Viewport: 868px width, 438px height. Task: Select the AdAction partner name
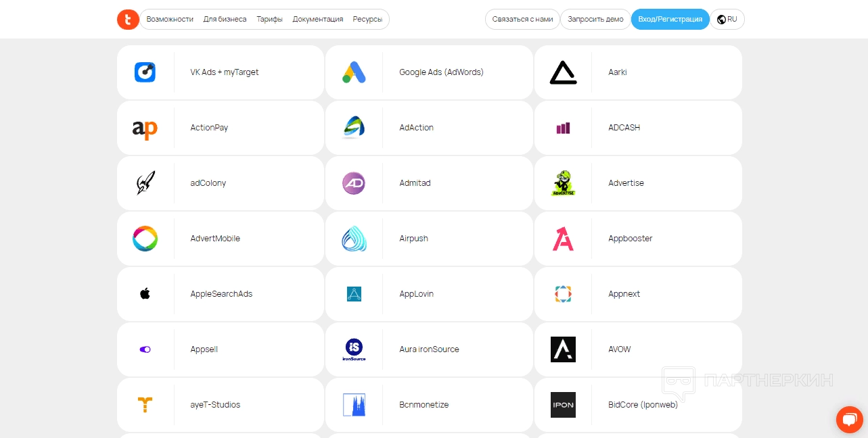tap(417, 128)
